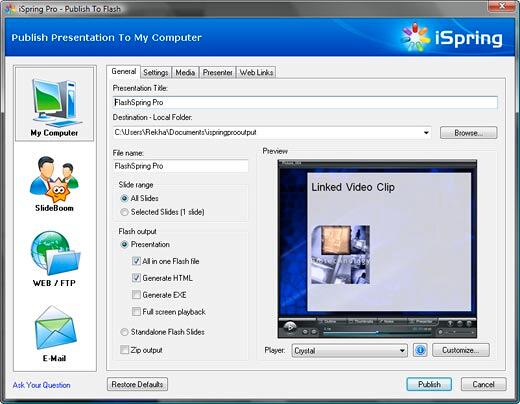Close the iSpring Pro window
Viewport: 520px width, 404px height.
coord(502,6)
